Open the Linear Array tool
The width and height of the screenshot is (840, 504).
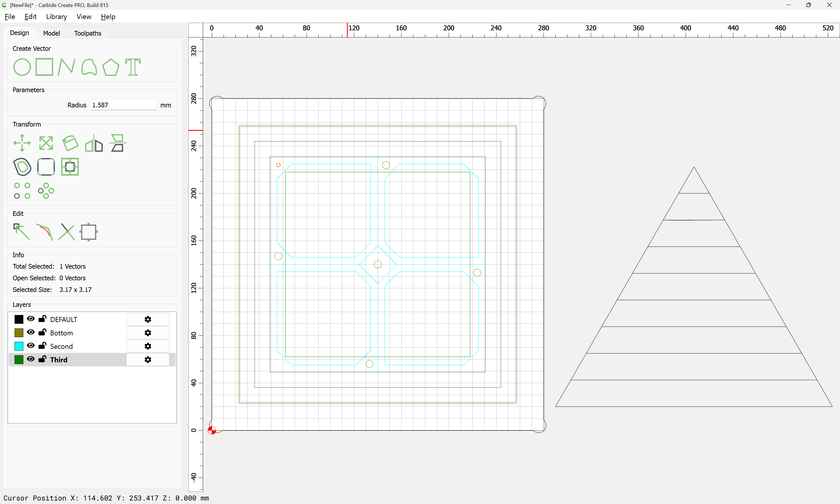[22, 191]
